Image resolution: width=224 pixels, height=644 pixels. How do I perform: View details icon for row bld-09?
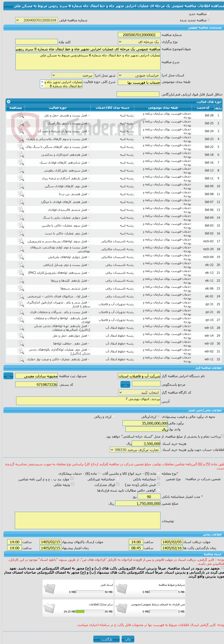tap(21, 186)
